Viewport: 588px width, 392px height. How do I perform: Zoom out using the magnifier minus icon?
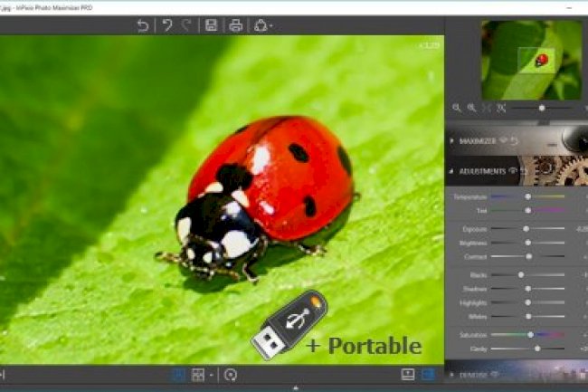[457, 108]
